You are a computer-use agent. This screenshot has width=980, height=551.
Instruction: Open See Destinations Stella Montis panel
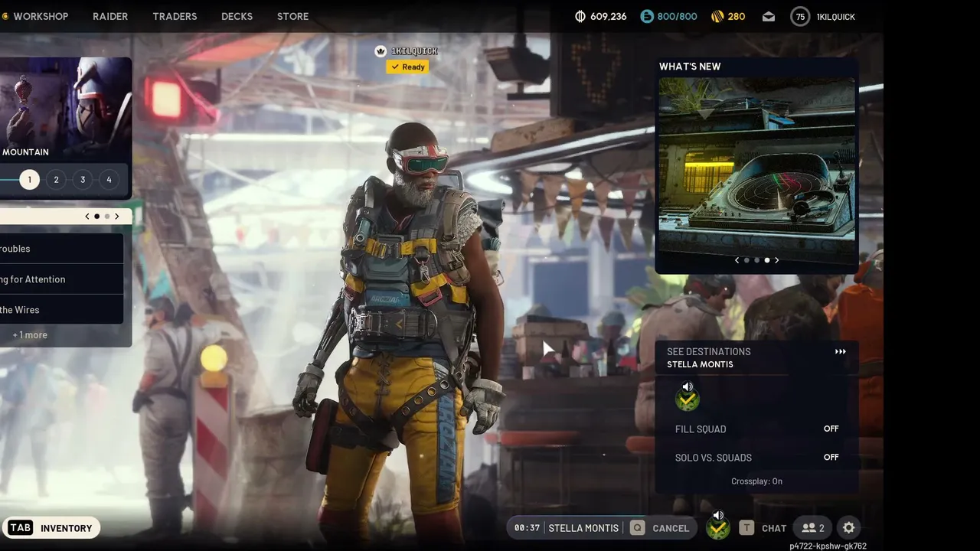point(756,357)
